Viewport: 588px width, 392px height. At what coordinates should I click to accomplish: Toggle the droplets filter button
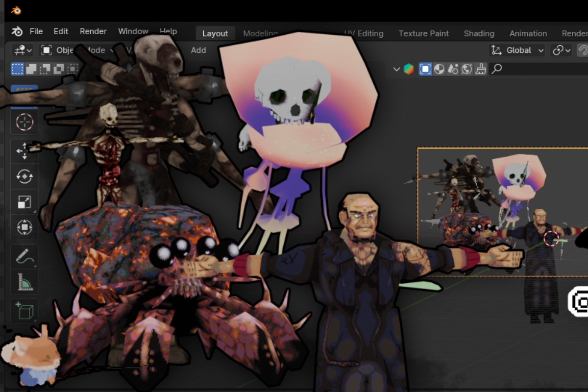tap(453, 69)
